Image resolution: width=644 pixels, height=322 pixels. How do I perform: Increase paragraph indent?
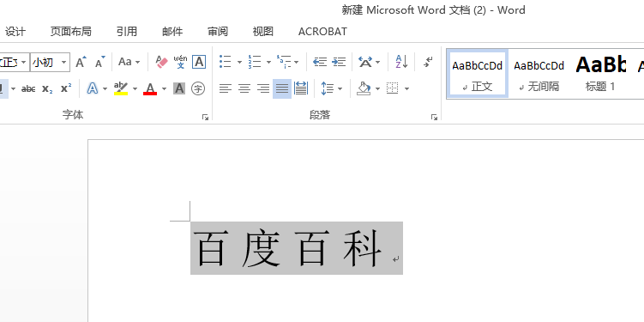pyautogui.click(x=339, y=62)
